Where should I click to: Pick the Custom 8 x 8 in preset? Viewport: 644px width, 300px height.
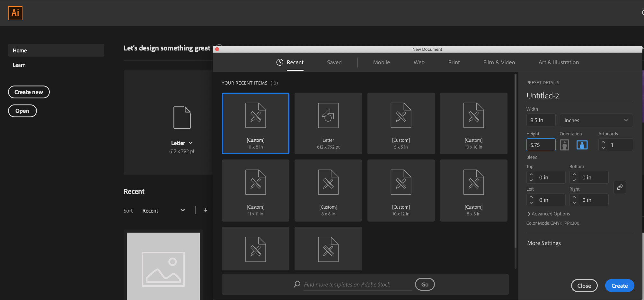point(328,190)
